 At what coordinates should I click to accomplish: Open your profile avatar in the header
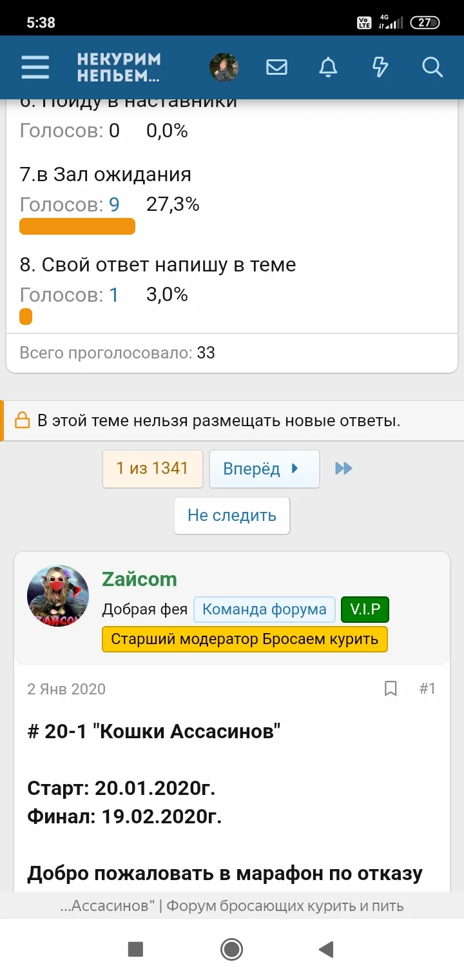225,66
